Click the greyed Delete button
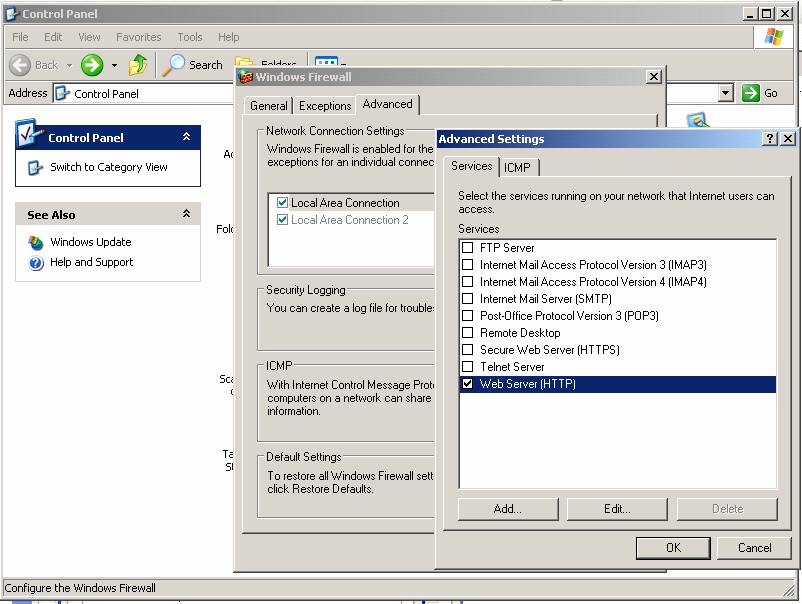 point(727,509)
